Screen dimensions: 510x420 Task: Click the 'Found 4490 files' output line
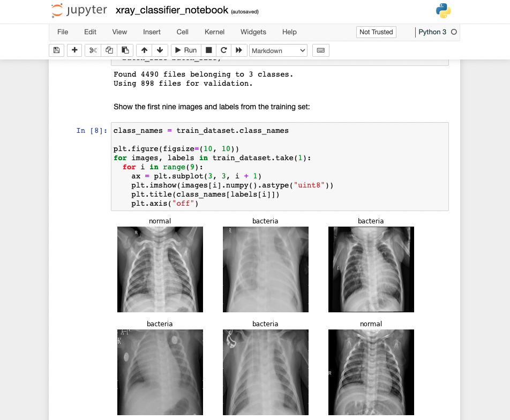point(203,74)
